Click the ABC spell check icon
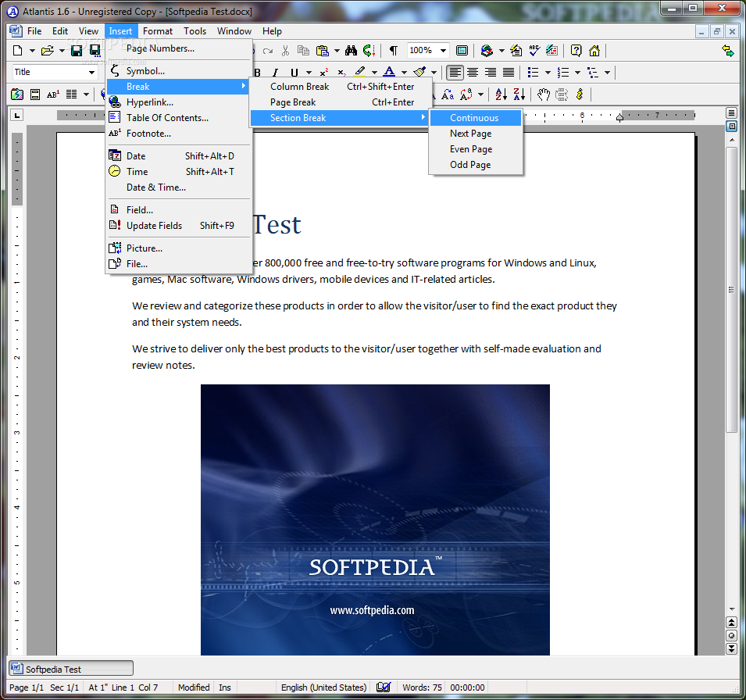 pyautogui.click(x=534, y=51)
